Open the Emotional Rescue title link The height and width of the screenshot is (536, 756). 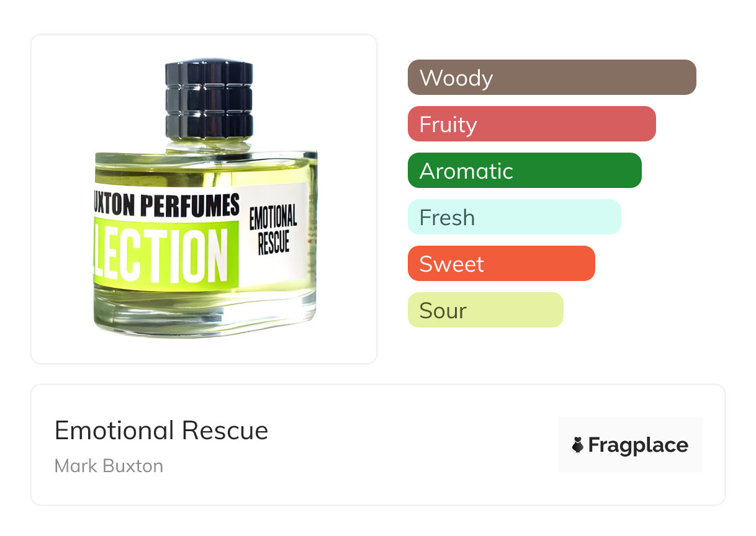(161, 431)
